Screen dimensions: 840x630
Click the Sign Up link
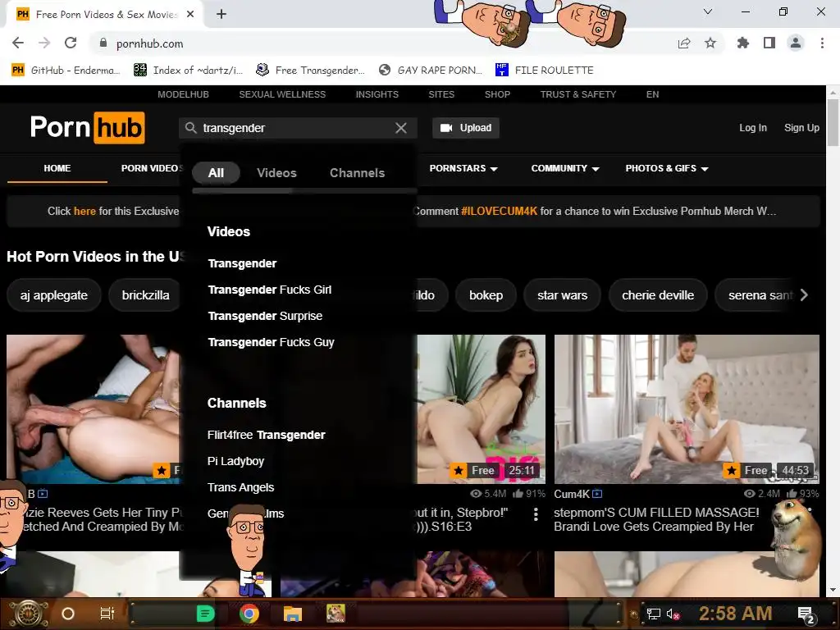(x=801, y=128)
